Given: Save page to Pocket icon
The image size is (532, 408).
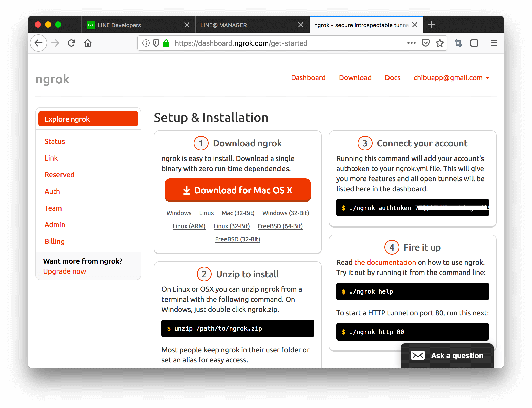Looking at the screenshot, I should [x=426, y=43].
